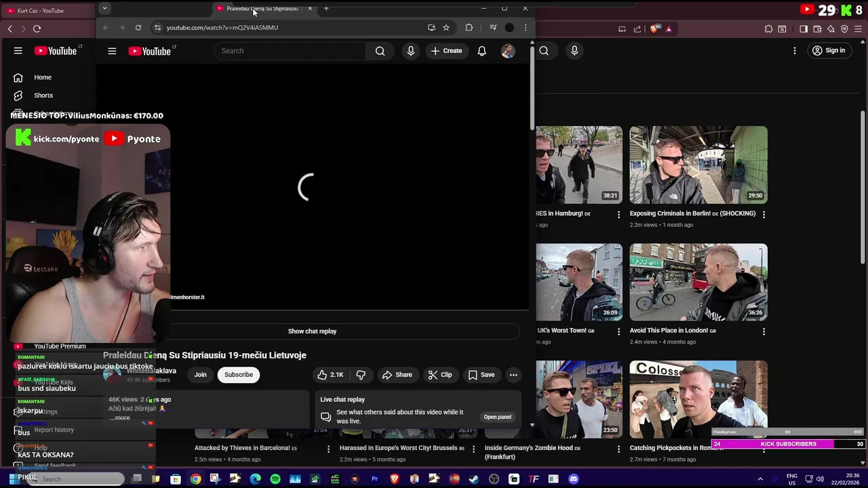Open YouTube notifications bell
This screenshot has width=868, height=488.
pos(481,51)
